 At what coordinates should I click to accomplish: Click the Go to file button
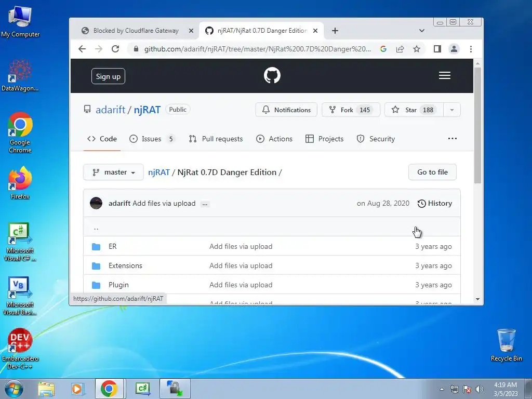pos(433,172)
